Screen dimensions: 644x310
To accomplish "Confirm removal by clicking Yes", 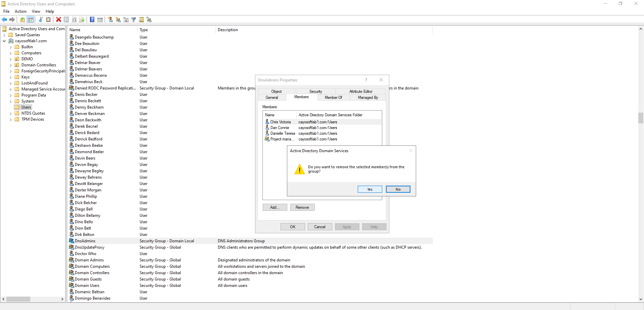I will point(369,189).
